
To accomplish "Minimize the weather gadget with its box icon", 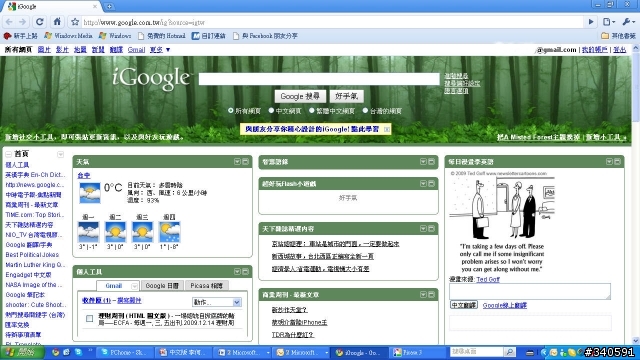I will click(245, 162).
